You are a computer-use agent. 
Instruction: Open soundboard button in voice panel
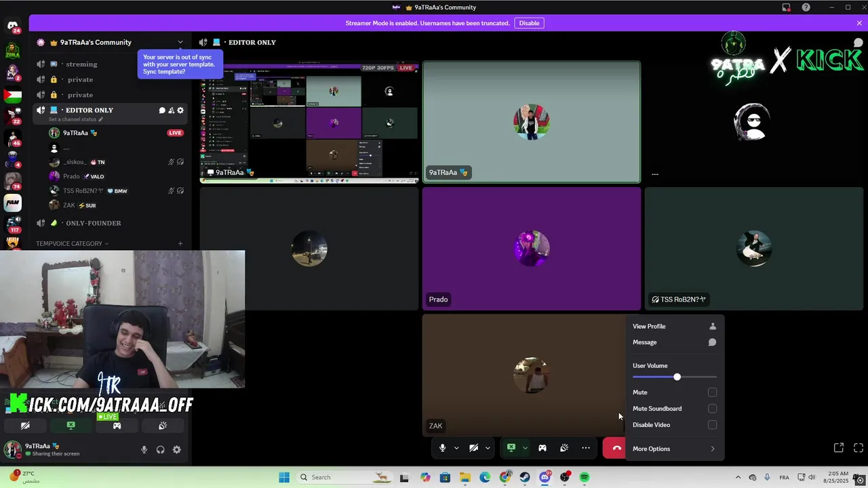[163, 426]
